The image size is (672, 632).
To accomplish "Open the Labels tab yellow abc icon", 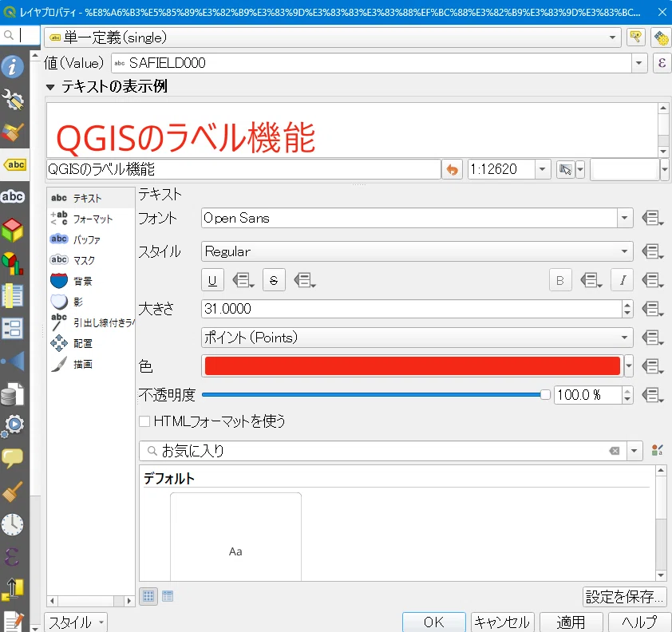I will [14, 164].
